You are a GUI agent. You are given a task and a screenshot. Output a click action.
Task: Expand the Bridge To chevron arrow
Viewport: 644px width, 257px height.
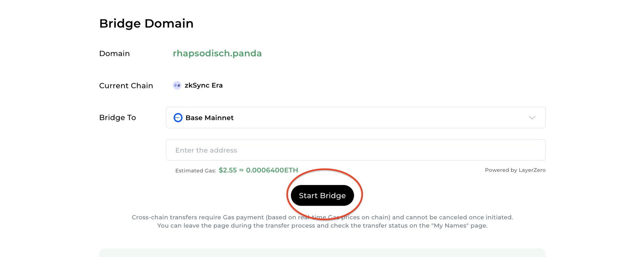(x=532, y=118)
